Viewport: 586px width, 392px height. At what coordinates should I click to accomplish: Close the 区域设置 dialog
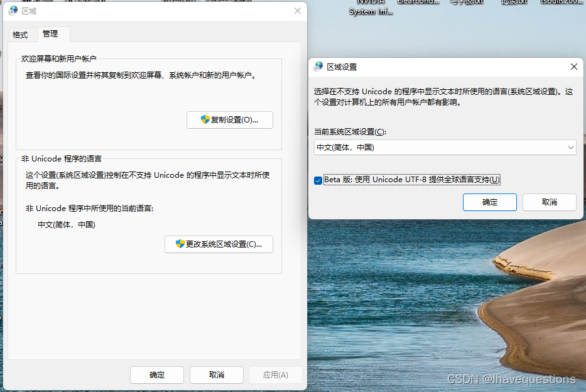click(573, 67)
